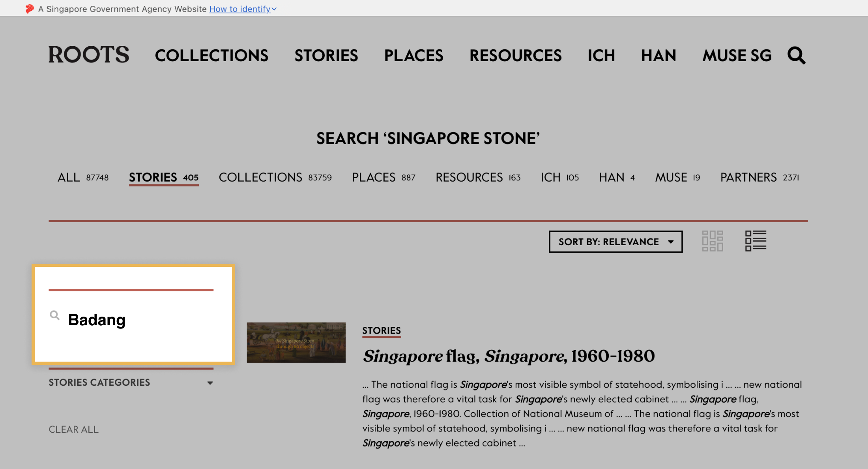Click the Singapore lion crest icon
868x469 pixels.
click(x=30, y=9)
